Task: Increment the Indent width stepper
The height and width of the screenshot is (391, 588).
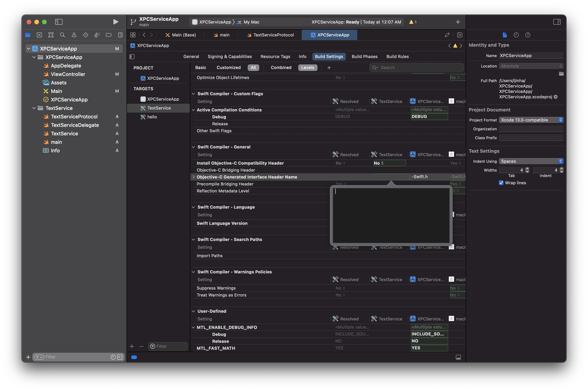Action: (561, 168)
